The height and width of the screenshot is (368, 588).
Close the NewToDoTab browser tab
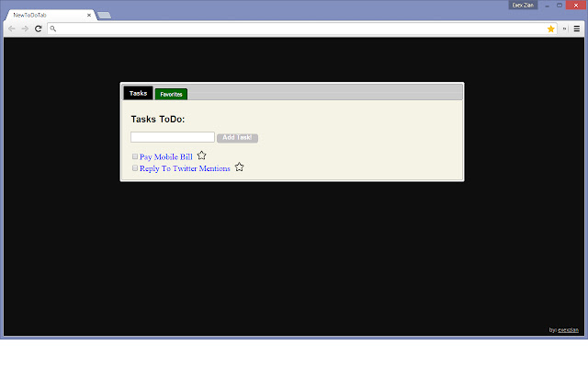89,15
